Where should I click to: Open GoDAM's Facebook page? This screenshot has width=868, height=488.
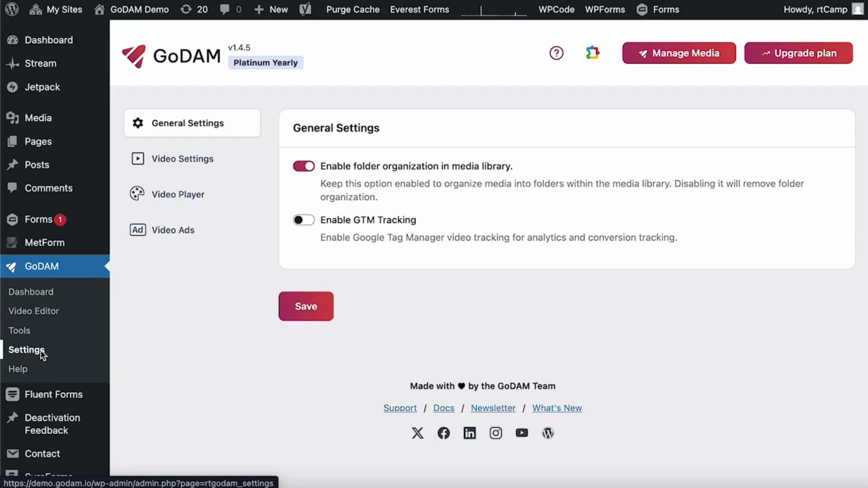click(443, 433)
